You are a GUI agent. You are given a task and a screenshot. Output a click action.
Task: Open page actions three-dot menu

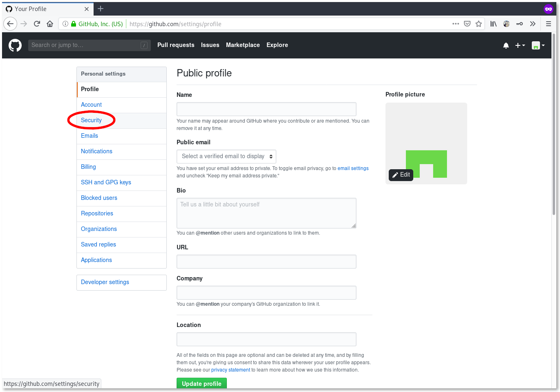[x=456, y=24]
